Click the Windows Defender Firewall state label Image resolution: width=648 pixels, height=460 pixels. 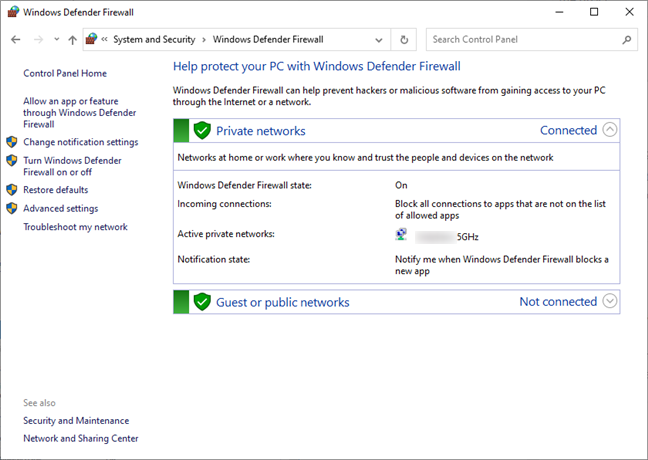coord(244,185)
